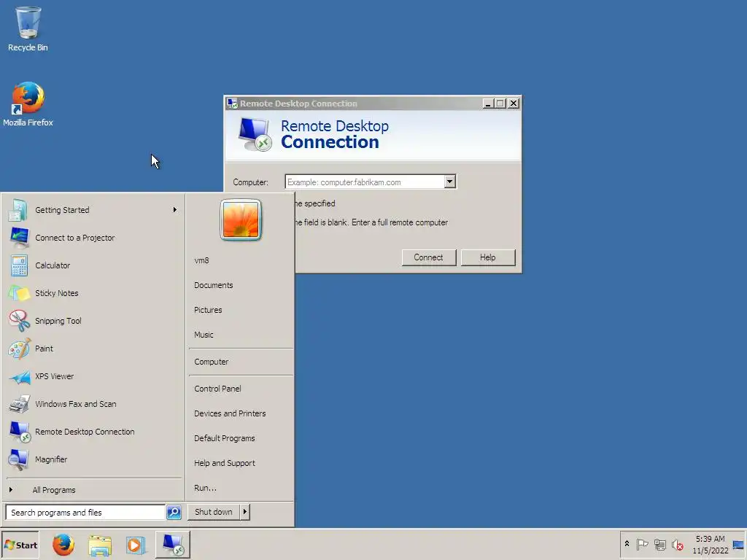
Task: Open Windows Media Player from the taskbar
Action: click(135, 545)
